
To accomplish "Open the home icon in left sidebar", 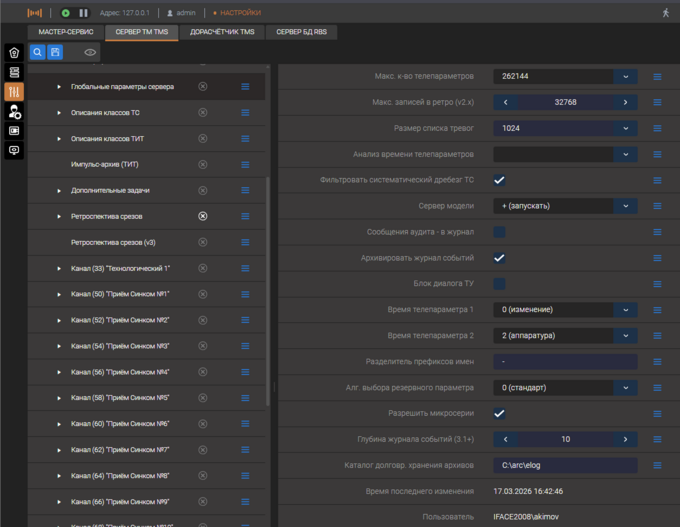I will click(14, 53).
